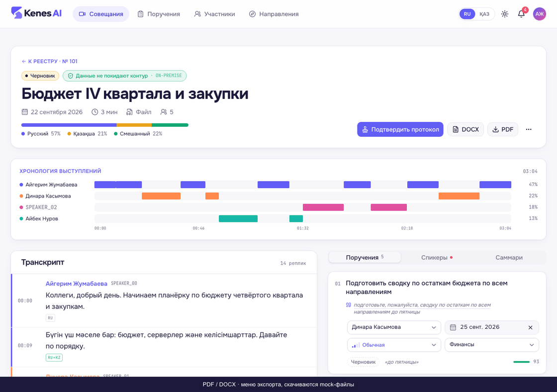Click the Русский 57% legend item
The height and width of the screenshot is (392, 557).
point(41,134)
